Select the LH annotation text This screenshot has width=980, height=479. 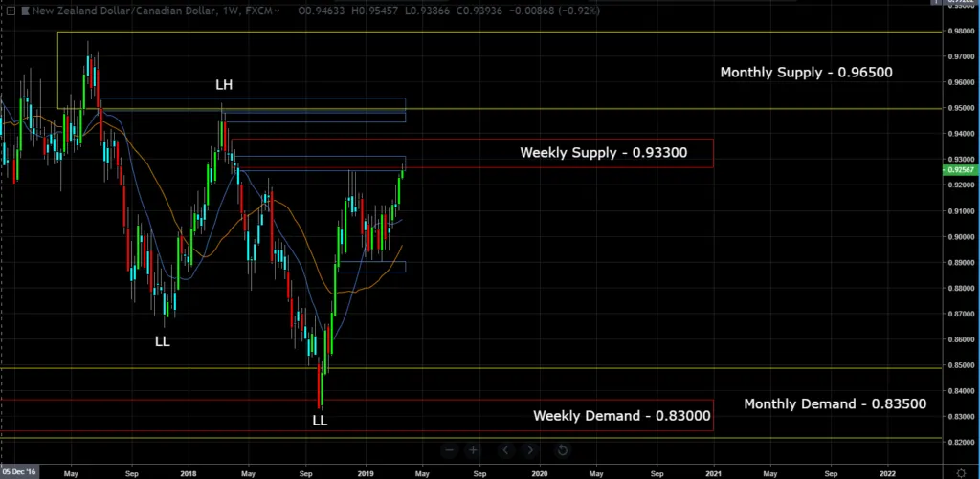[x=224, y=85]
